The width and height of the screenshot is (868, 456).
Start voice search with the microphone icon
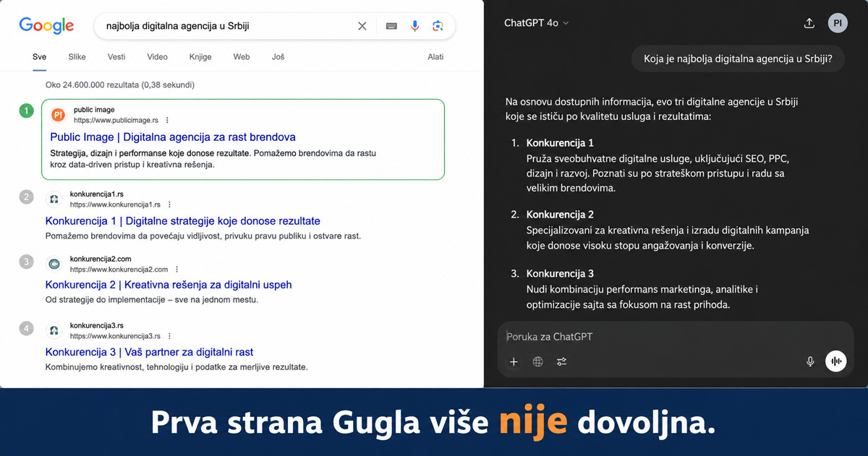tap(415, 26)
